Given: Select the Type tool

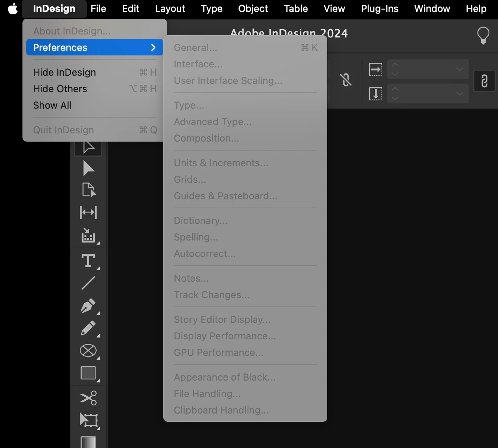Looking at the screenshot, I should coord(88,261).
